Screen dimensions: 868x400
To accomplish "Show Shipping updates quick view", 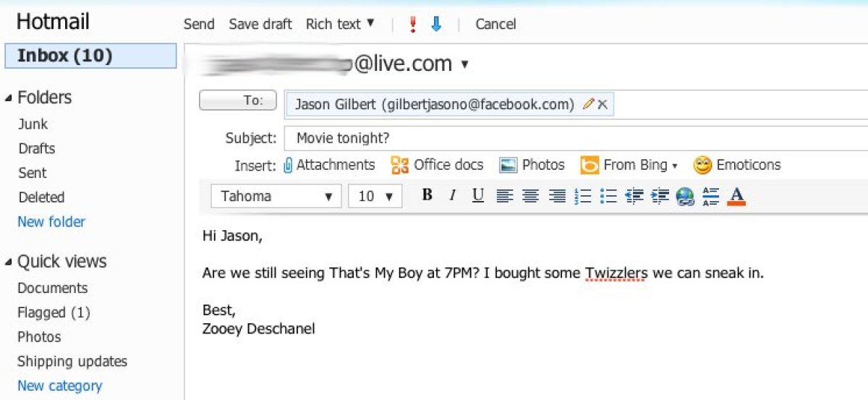I will click(x=72, y=362).
